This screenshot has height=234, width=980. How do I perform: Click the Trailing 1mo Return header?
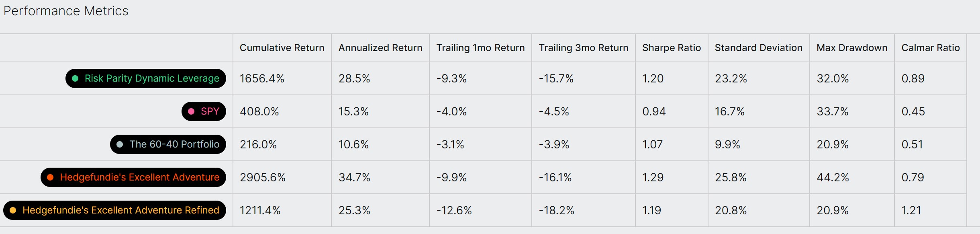click(x=480, y=48)
